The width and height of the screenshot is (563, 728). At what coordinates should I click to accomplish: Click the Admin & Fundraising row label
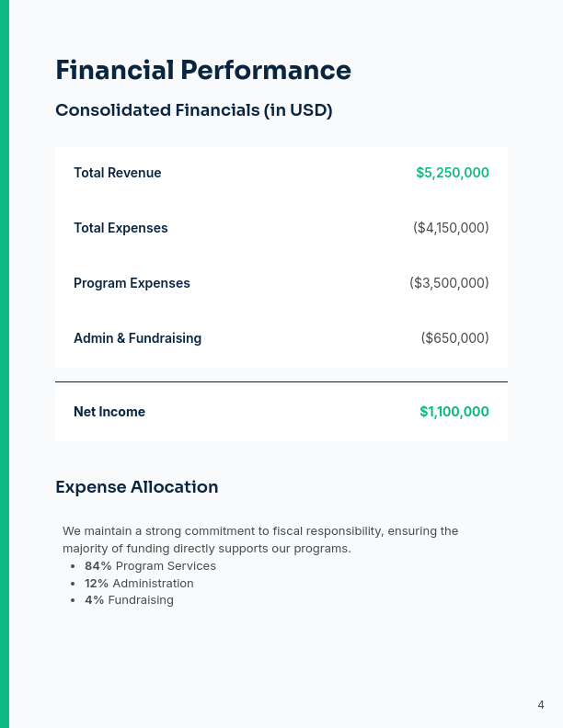click(x=137, y=338)
